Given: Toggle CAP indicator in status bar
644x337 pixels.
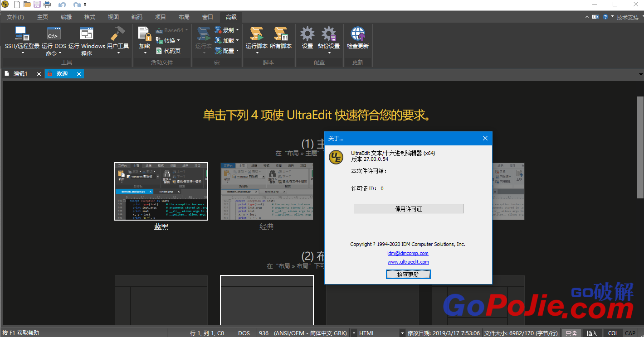Looking at the screenshot, I should click(630, 333).
